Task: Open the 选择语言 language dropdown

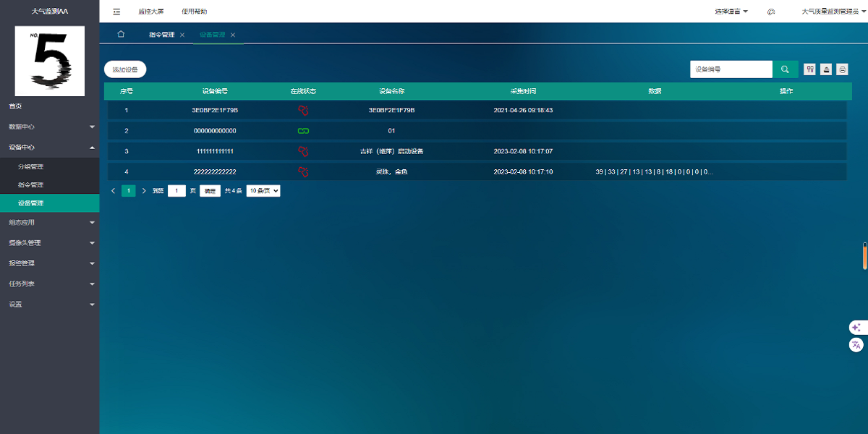Action: coord(731,12)
